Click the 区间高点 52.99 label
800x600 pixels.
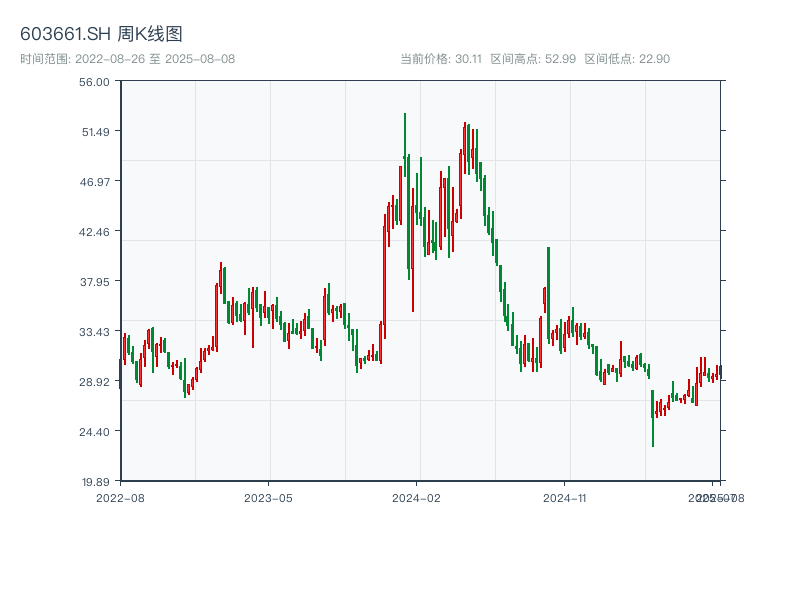click(533, 59)
